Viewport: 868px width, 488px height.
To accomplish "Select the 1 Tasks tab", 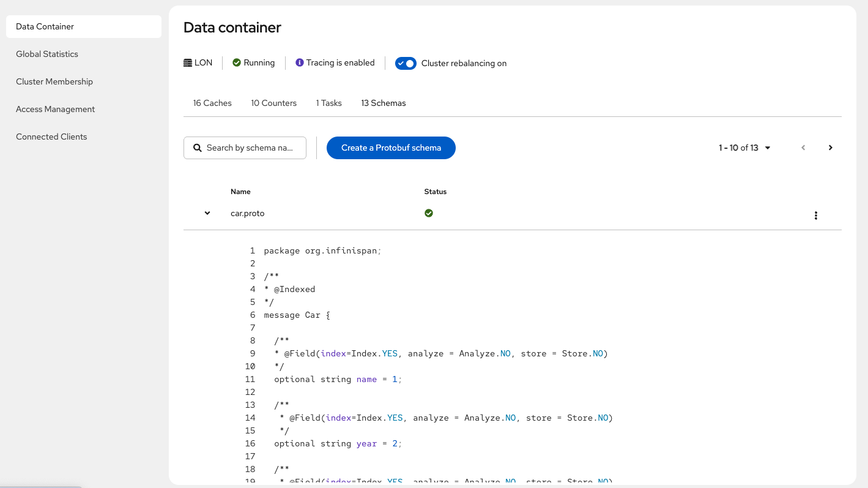I will 328,103.
